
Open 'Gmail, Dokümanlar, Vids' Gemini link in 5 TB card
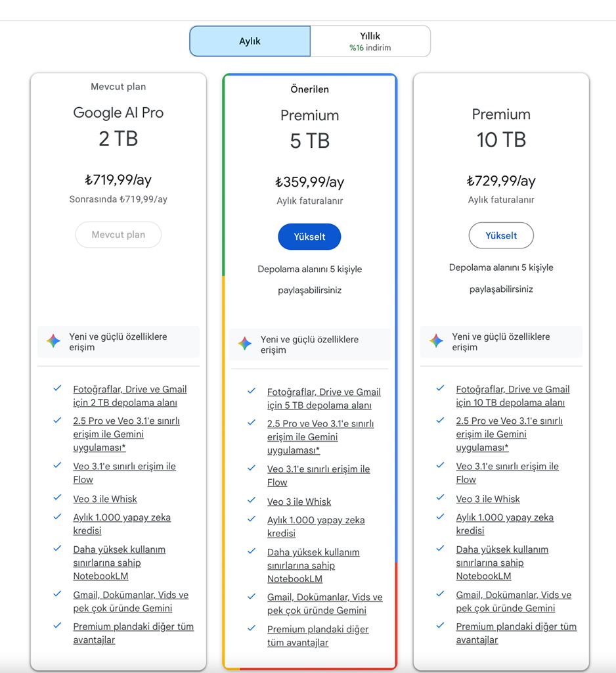coord(324,603)
